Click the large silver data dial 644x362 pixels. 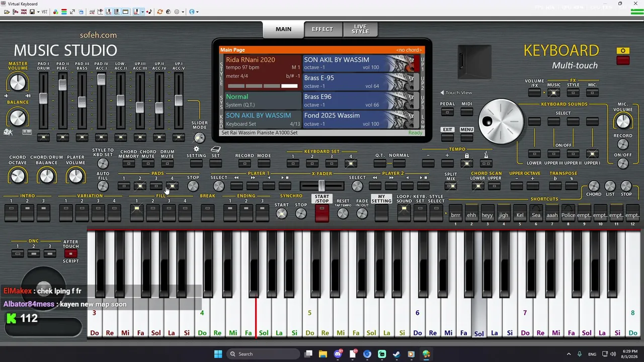point(501,122)
